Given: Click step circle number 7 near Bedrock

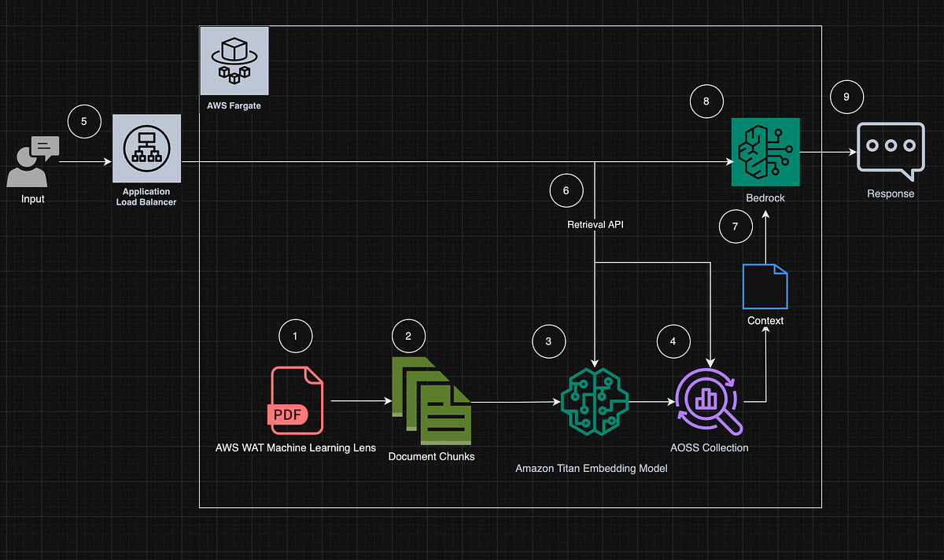Looking at the screenshot, I should [736, 226].
